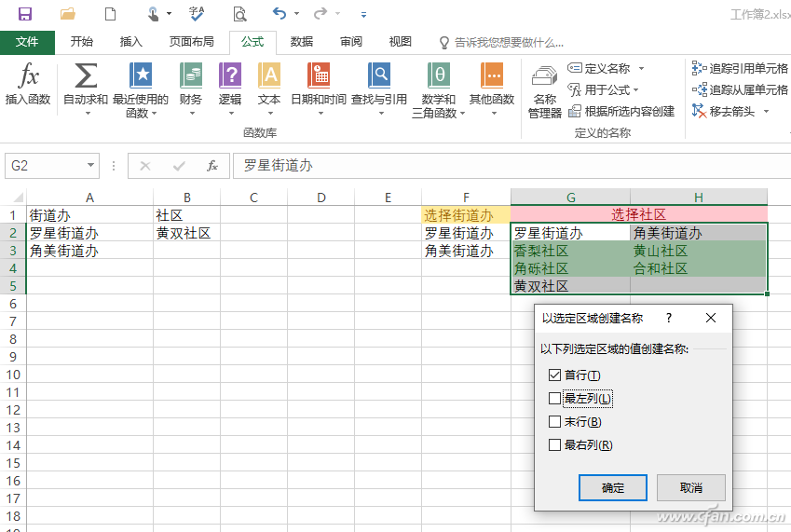Undo the last action
791x532 pixels.
pyautogui.click(x=280, y=14)
